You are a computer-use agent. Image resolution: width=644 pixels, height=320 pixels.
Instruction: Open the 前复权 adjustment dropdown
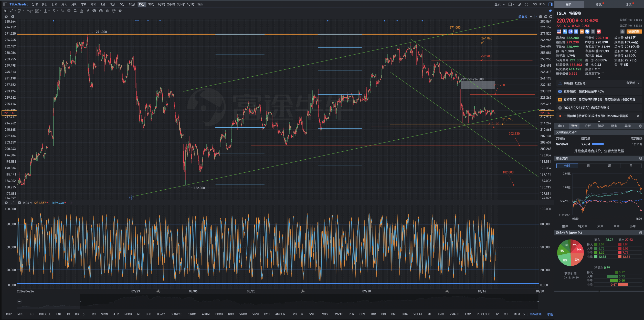[x=525, y=17]
